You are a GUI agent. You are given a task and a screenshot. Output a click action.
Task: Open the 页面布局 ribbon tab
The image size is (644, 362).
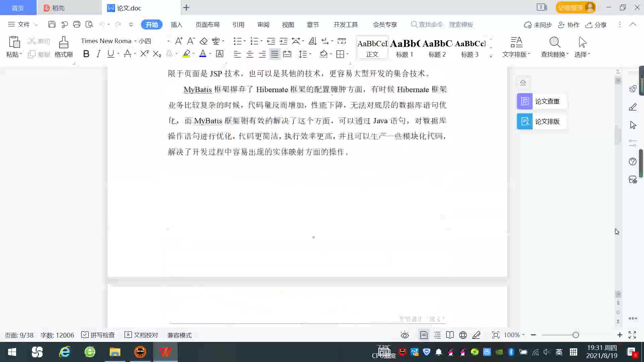pyautogui.click(x=207, y=24)
